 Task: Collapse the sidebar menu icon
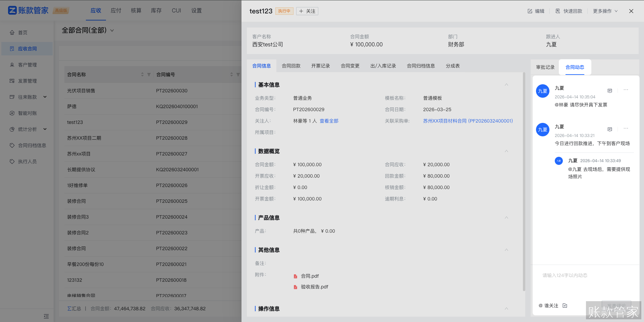pyautogui.click(x=46, y=316)
